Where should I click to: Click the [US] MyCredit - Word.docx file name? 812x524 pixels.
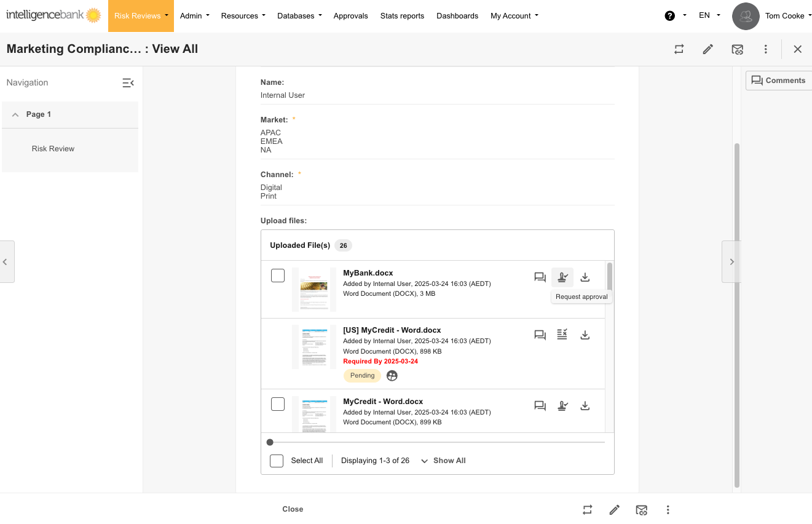point(392,330)
